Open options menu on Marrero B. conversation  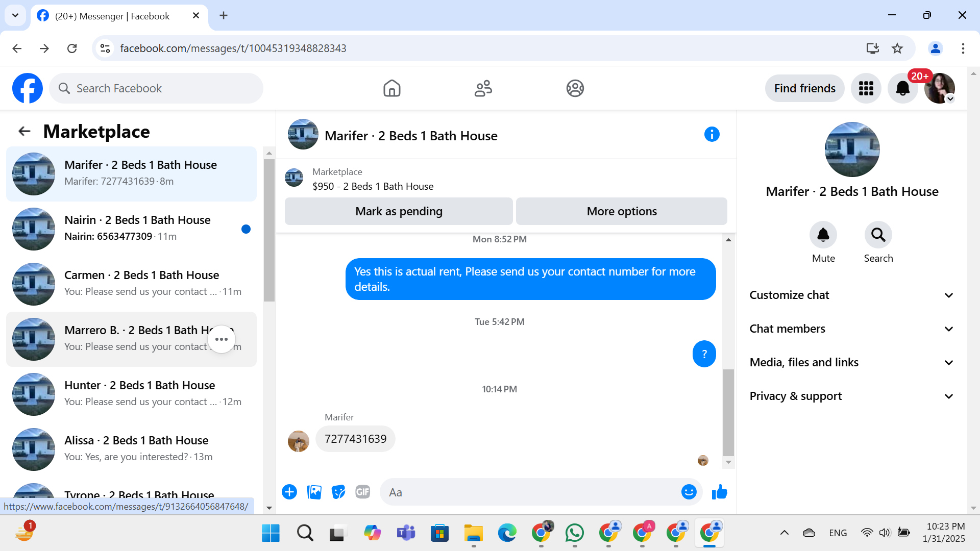(x=222, y=339)
